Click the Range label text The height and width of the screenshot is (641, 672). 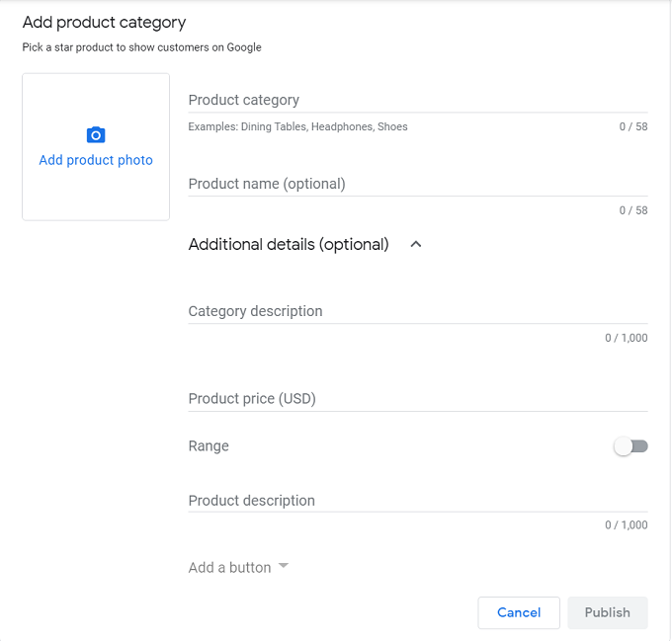[209, 446]
